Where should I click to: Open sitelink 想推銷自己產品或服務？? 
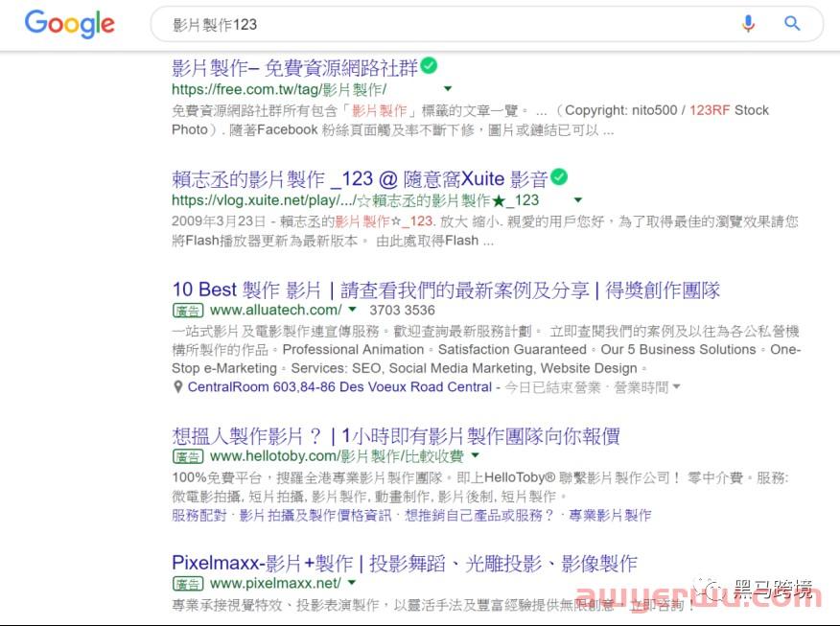479,515
